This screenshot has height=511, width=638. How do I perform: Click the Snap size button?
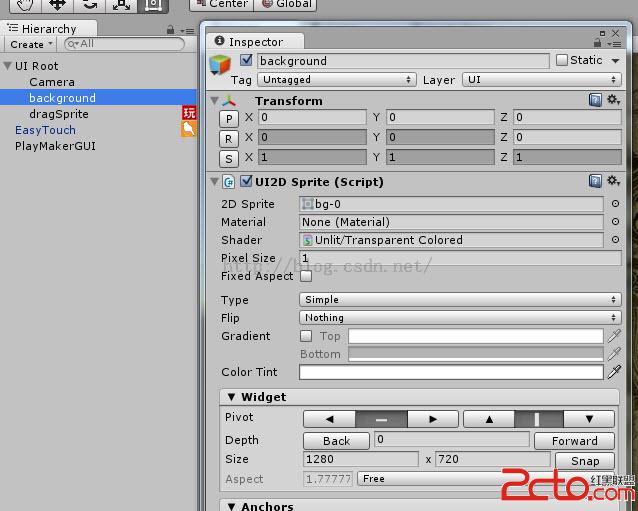585,461
